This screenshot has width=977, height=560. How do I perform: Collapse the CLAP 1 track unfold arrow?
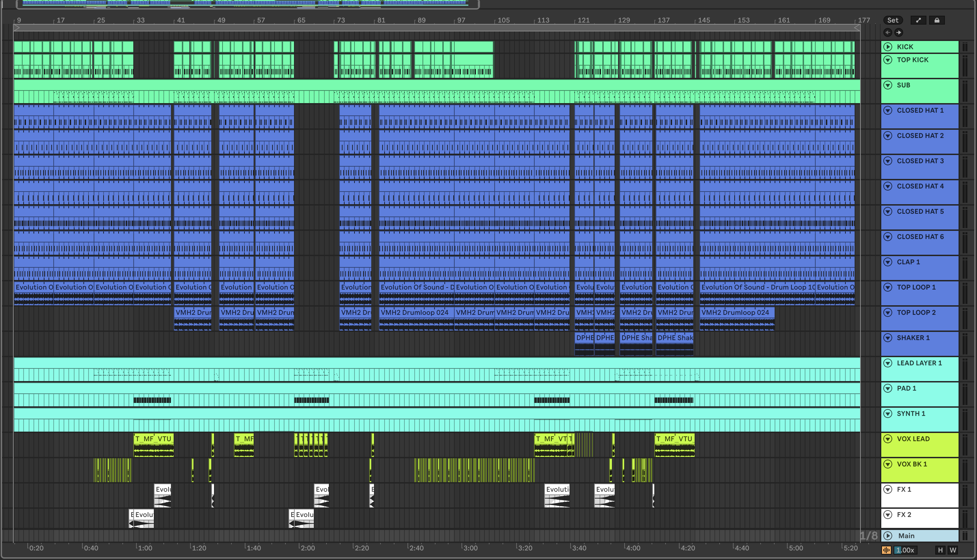pyautogui.click(x=888, y=262)
